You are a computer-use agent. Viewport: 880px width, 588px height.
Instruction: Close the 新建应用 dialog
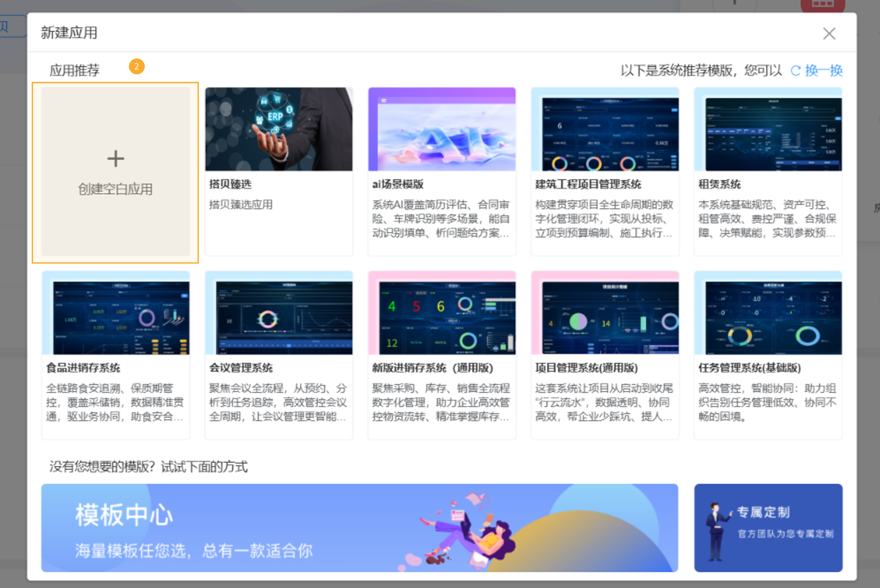tap(829, 33)
